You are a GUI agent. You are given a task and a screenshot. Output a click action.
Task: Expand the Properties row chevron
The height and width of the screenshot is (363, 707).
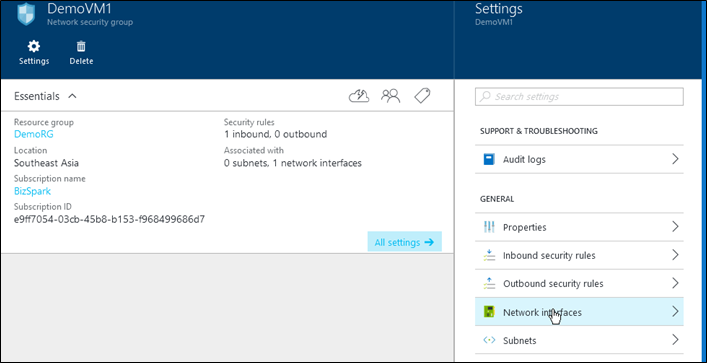pyautogui.click(x=675, y=226)
